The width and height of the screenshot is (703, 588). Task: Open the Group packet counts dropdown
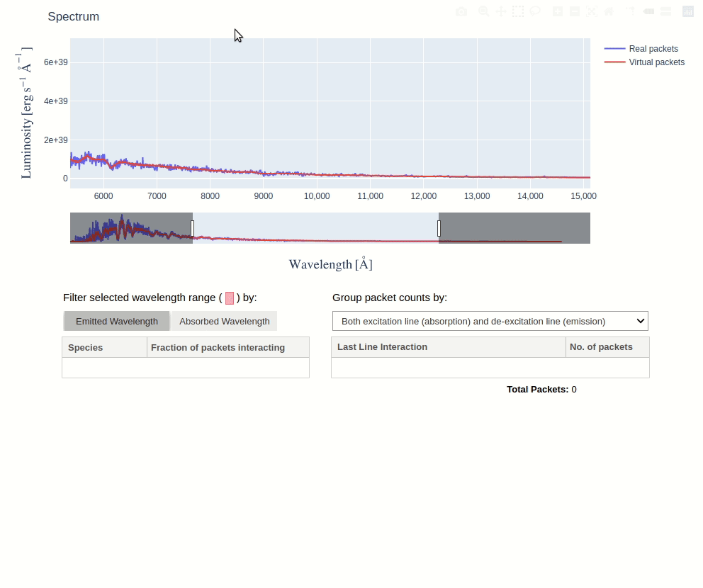[x=490, y=321]
